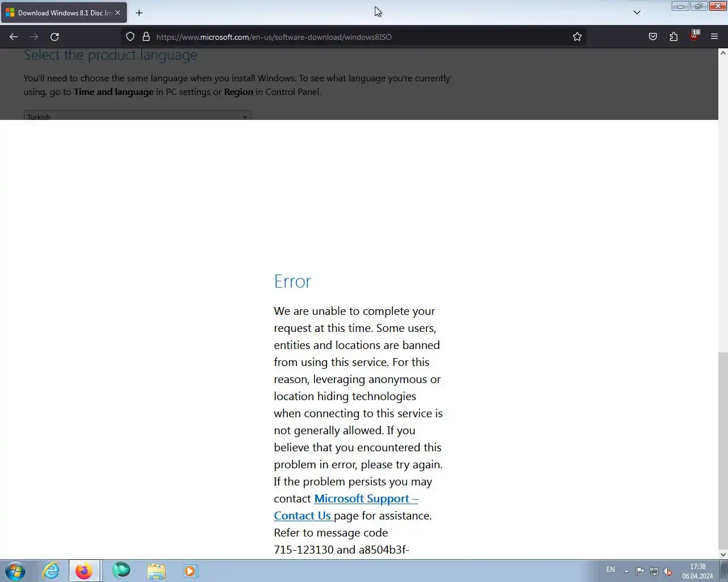Open the Turkish product language dropdown
728x582 pixels.
point(138,116)
